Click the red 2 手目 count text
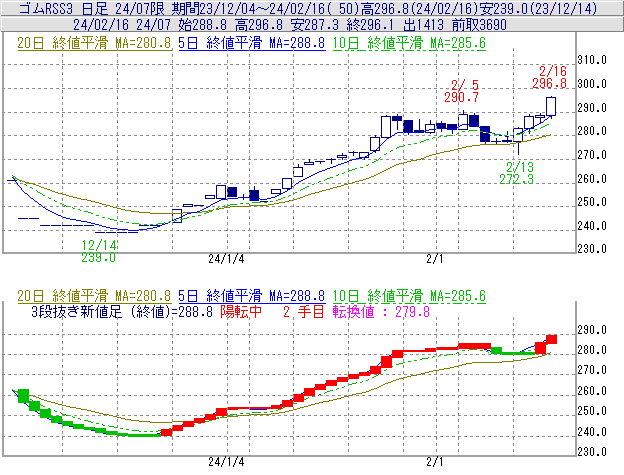Image resolution: width=624 pixels, height=475 pixels. [x=304, y=312]
